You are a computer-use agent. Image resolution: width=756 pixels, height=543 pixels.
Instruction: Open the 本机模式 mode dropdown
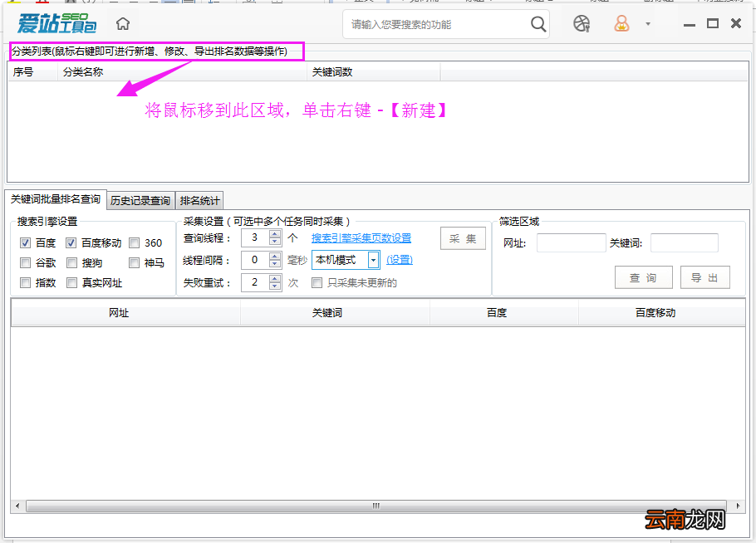click(373, 260)
